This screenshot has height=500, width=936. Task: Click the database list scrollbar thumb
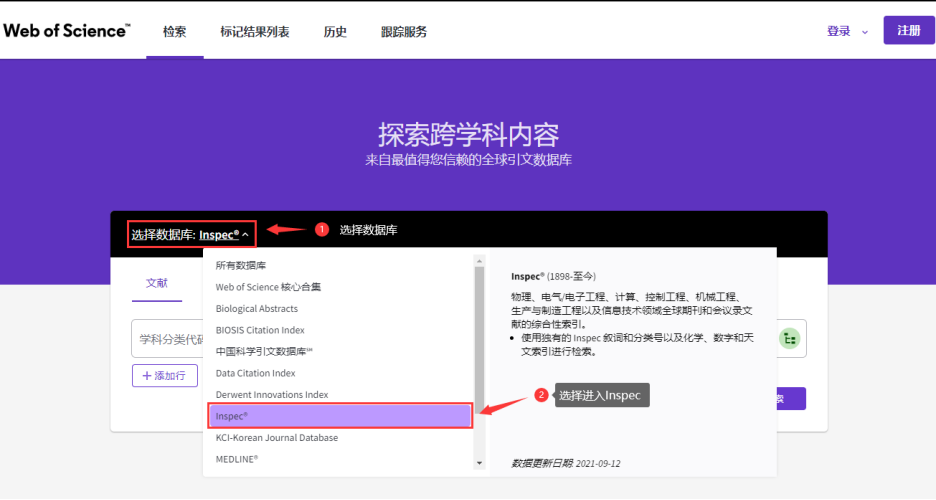click(x=479, y=340)
